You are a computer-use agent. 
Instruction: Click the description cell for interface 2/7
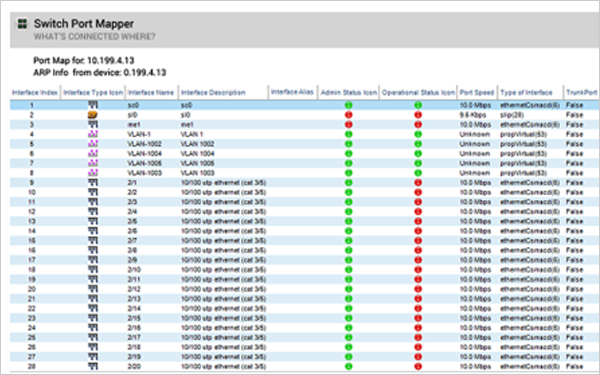[223, 240]
